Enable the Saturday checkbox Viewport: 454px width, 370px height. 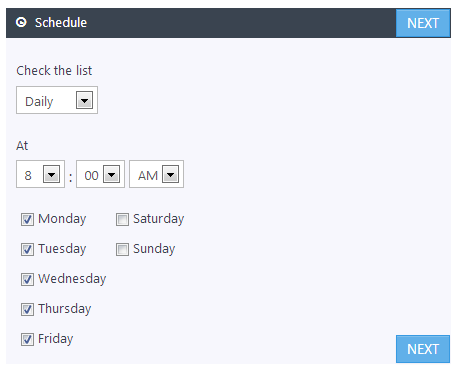(122, 219)
